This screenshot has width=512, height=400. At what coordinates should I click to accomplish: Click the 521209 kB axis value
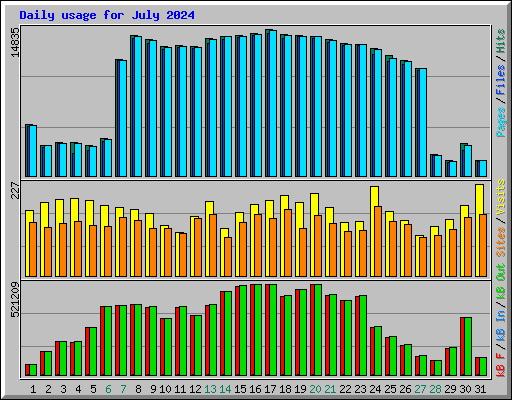point(15,300)
